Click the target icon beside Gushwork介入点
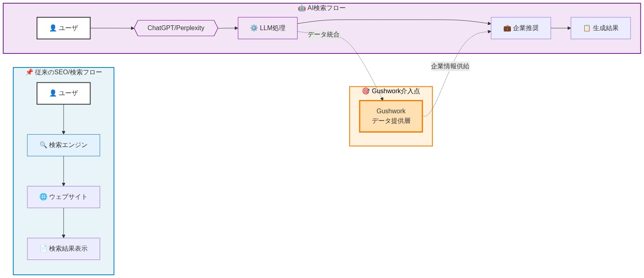The height and width of the screenshot is (278, 644). click(366, 91)
